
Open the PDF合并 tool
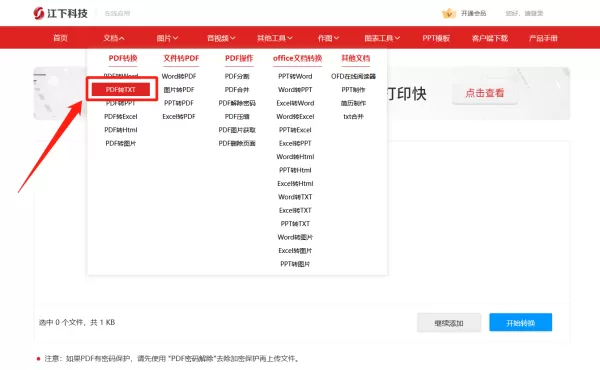pyautogui.click(x=237, y=90)
